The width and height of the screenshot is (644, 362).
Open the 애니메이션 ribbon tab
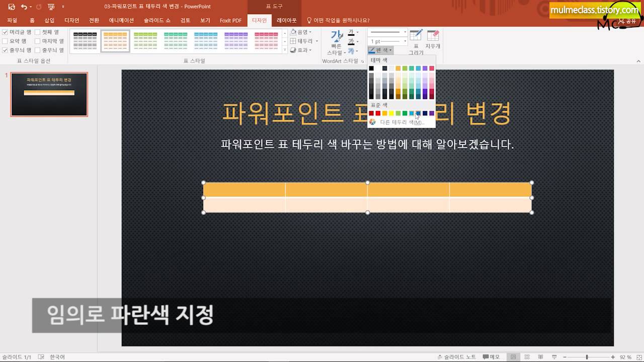coord(121,21)
